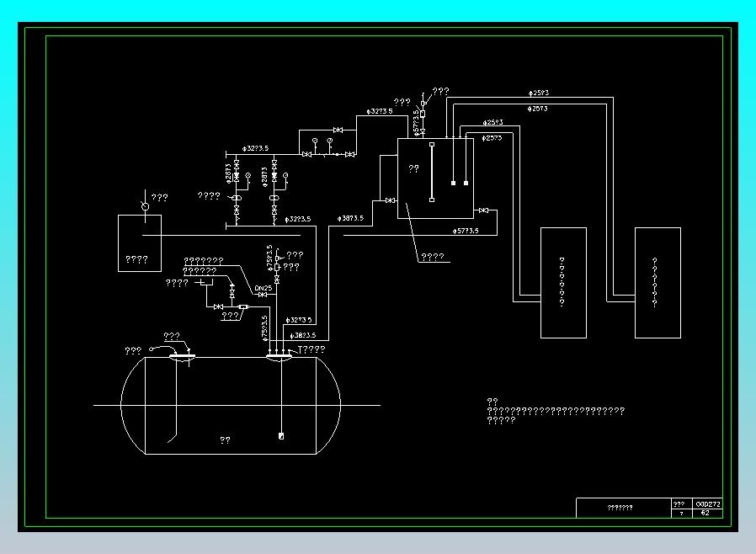
Task: Select the far-right tall rectangular vessel
Action: click(x=658, y=283)
